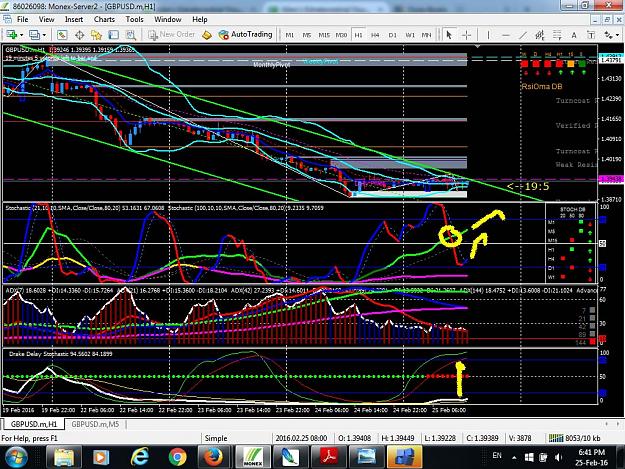
Task: Select the GBPUSD.m,H1 chart tab
Action: tap(34, 424)
